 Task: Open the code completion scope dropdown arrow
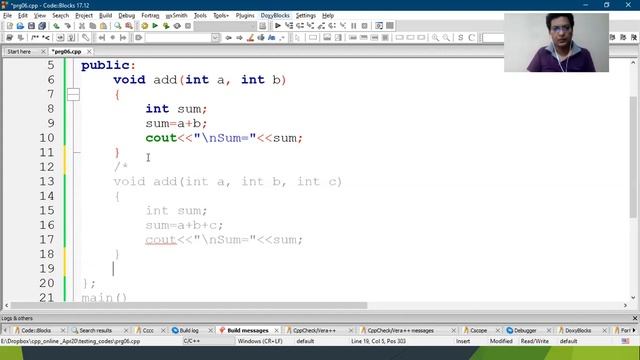point(216,38)
